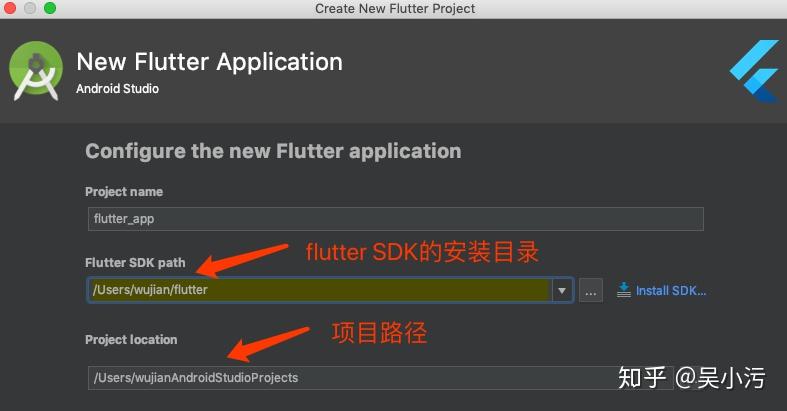
Task: Click the Project location label
Action: (x=131, y=340)
